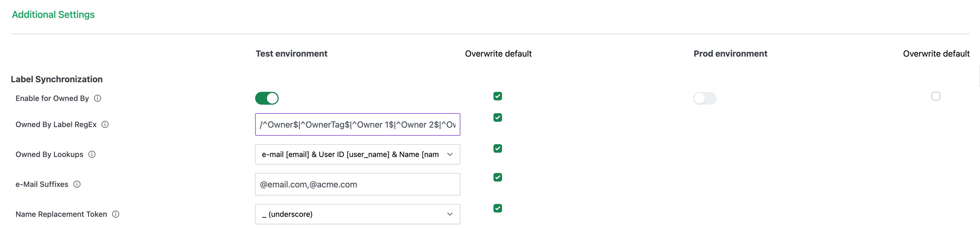Open the Name Replacement Token dropdown
This screenshot has height=228, width=980.
click(x=357, y=214)
